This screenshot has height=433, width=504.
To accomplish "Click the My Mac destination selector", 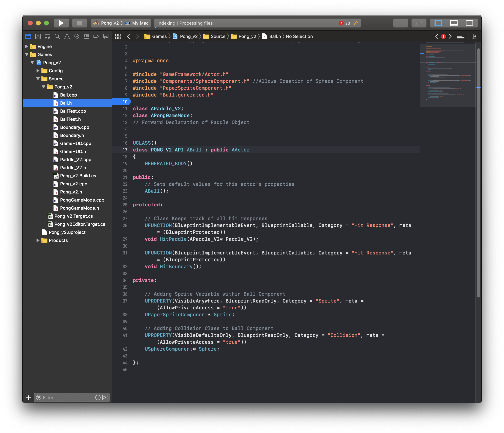I will [137, 23].
